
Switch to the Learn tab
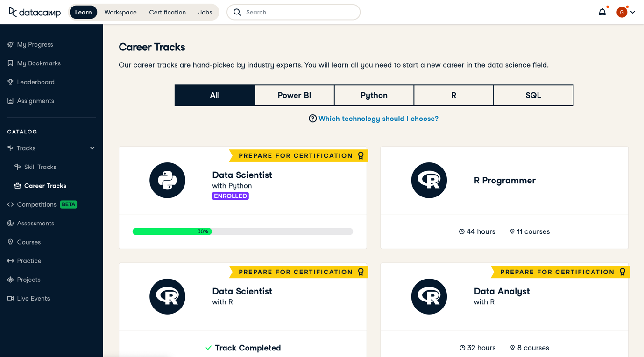click(83, 12)
